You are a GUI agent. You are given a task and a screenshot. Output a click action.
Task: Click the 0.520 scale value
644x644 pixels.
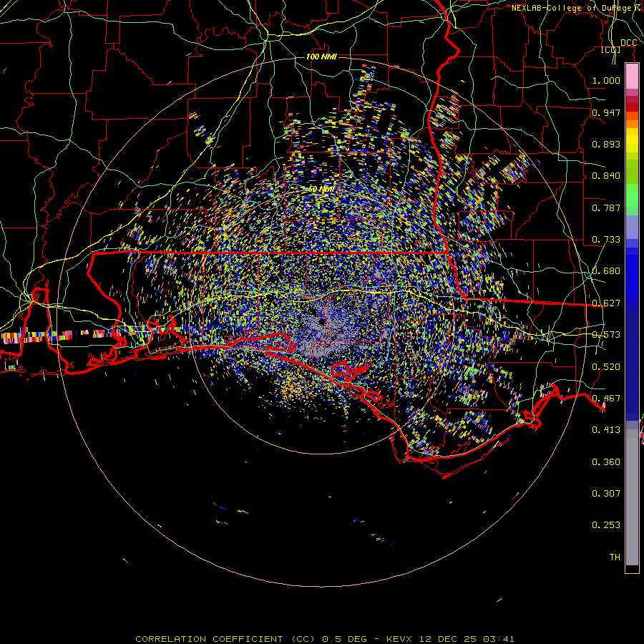tap(606, 367)
